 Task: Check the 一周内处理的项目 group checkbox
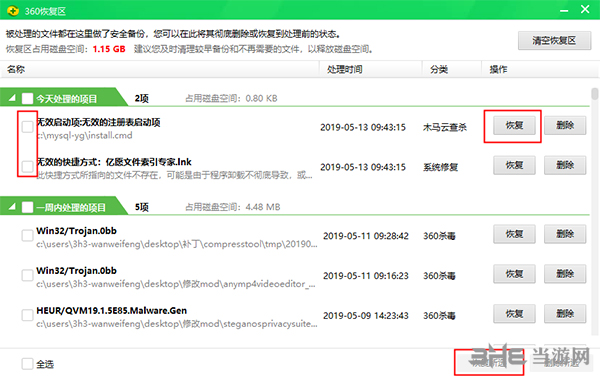tap(28, 207)
